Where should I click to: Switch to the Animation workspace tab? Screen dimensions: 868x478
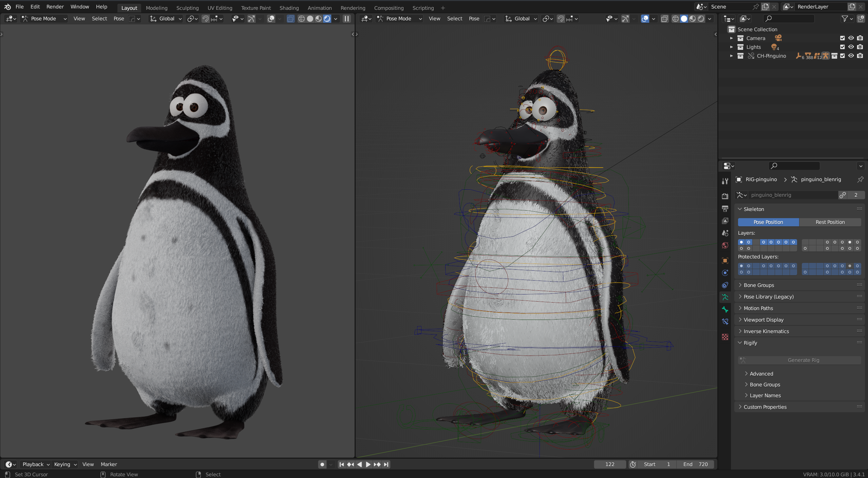tap(319, 8)
